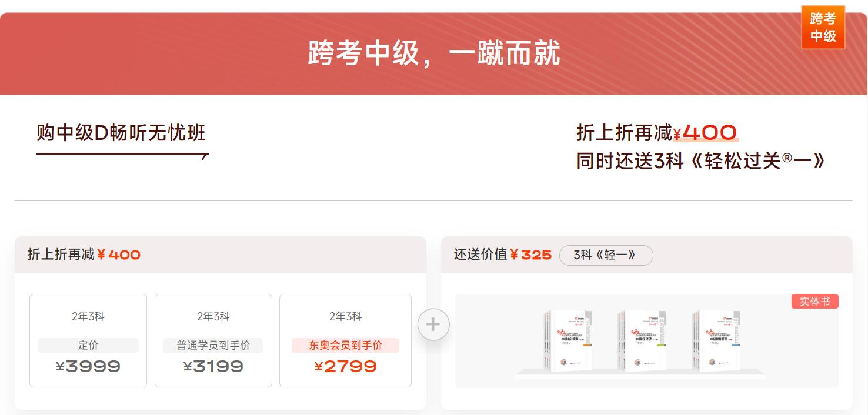Click the plus icon between the two panels
The image size is (868, 415).
[x=433, y=324]
